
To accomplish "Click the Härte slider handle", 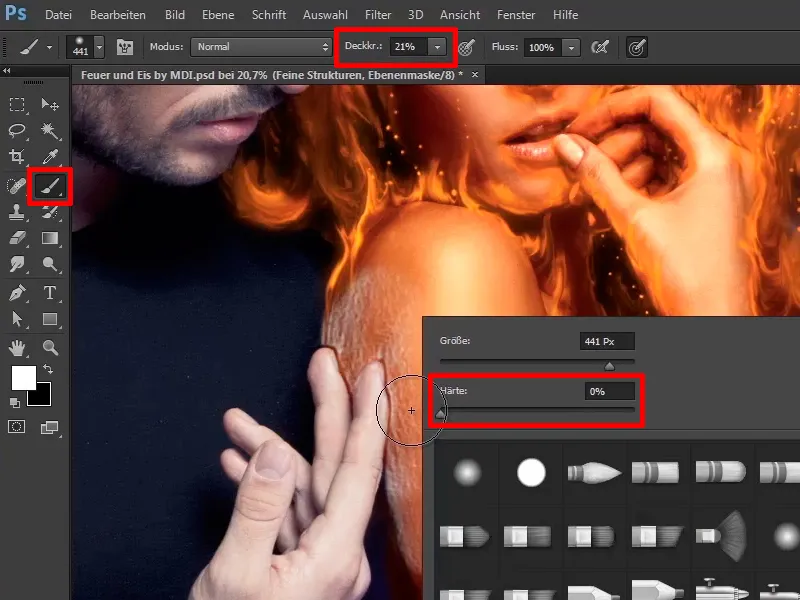I will (440, 413).
